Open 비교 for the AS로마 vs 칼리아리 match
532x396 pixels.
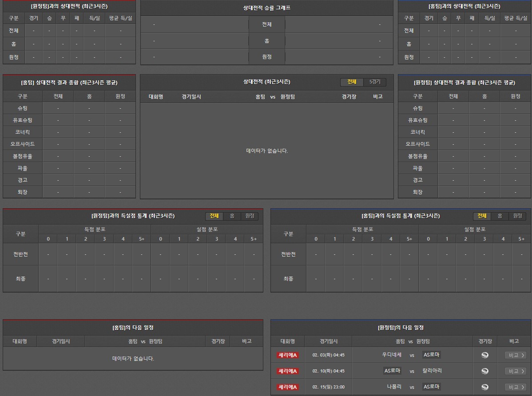(515, 371)
